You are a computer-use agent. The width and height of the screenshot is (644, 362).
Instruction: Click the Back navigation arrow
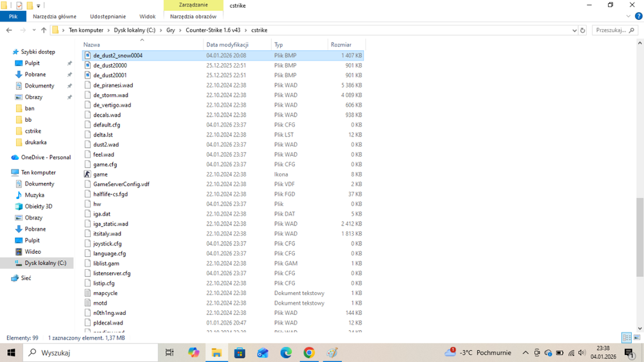(9, 30)
